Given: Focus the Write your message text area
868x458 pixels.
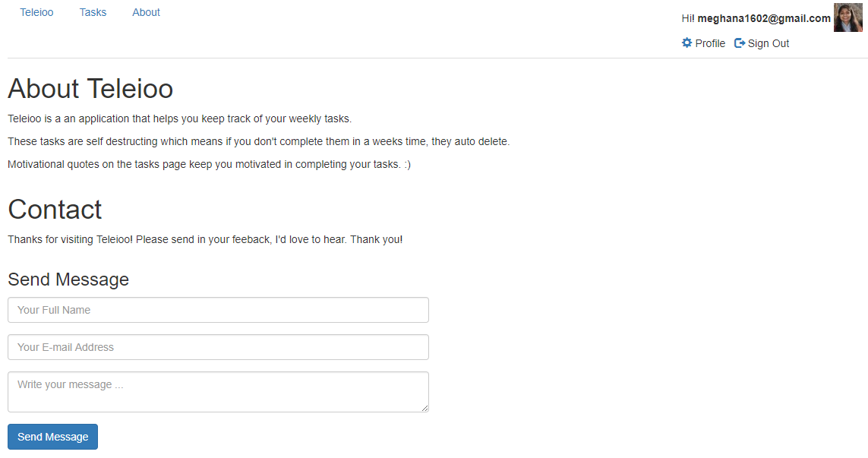Looking at the screenshot, I should coord(218,391).
